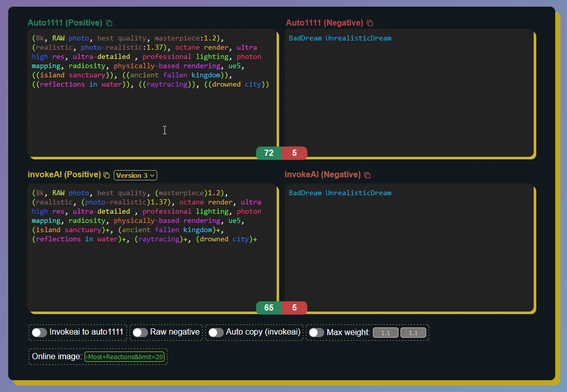567x392 pixels.
Task: Turn on Auto copy (invokeai)
Action: pos(216,333)
